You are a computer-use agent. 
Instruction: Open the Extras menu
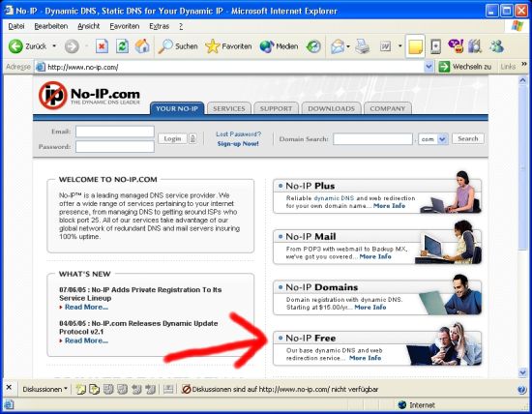point(159,26)
